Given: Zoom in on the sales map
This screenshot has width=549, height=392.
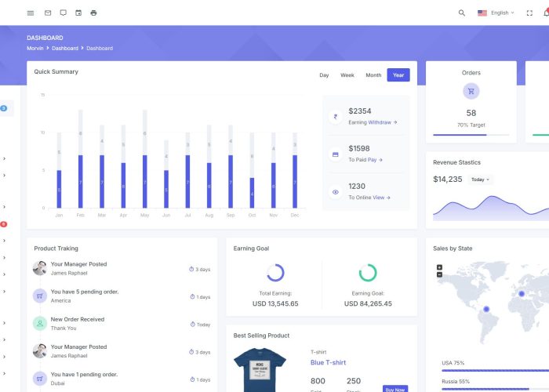Looking at the screenshot, I should (439, 267).
